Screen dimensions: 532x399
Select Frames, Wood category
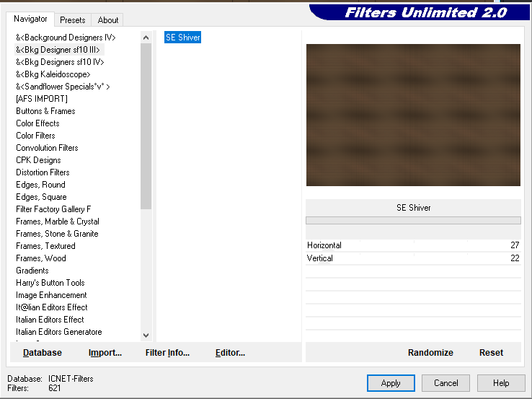(x=40, y=258)
